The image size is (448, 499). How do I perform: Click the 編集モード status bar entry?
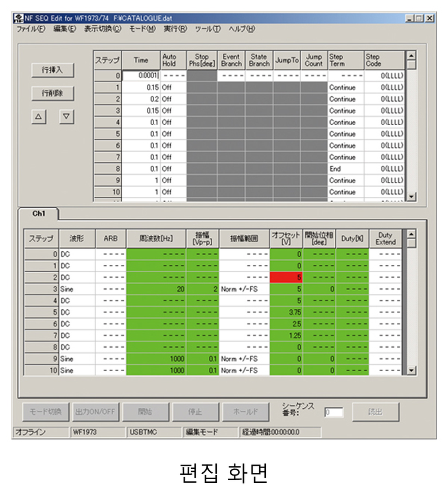(211, 432)
